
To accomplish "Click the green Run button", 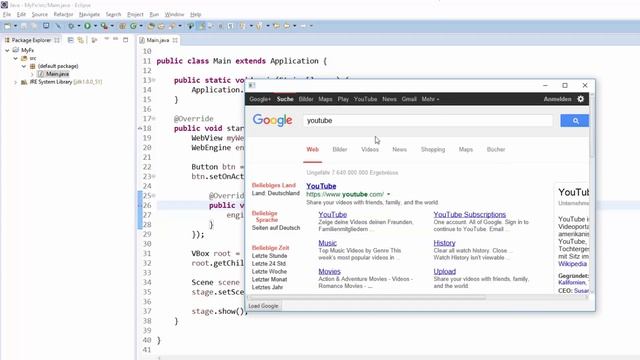I will pyautogui.click(x=87, y=26).
